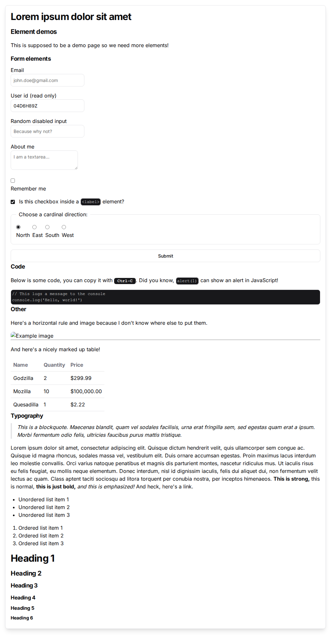Viewport: 331px width, 644px height.
Task: Uncheck the checkbox inside the label element
Action: (x=13, y=202)
